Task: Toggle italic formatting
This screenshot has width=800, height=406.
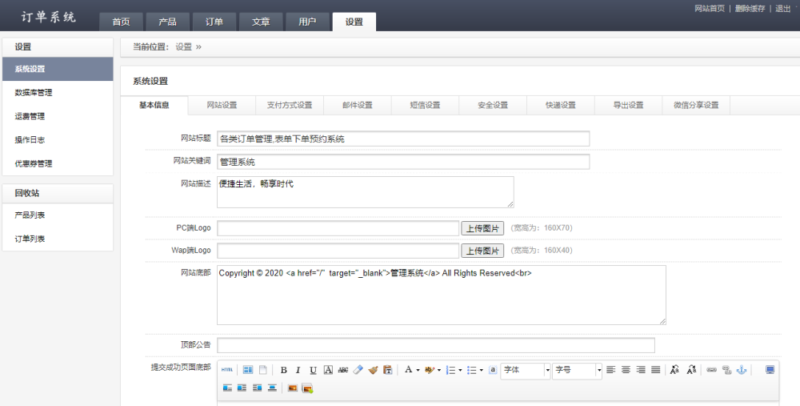Action: tap(298, 370)
